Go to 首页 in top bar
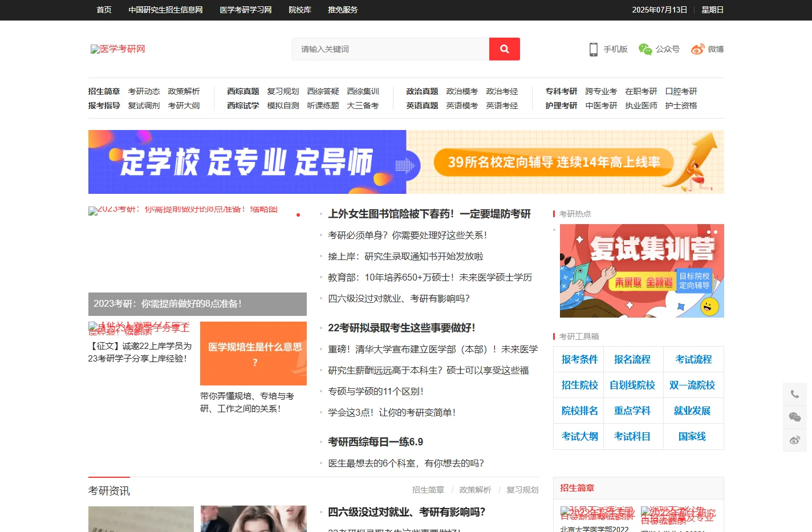 pos(104,10)
